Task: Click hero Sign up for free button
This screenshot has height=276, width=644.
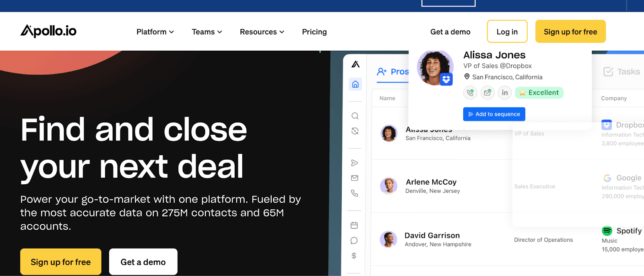Action: tap(61, 262)
